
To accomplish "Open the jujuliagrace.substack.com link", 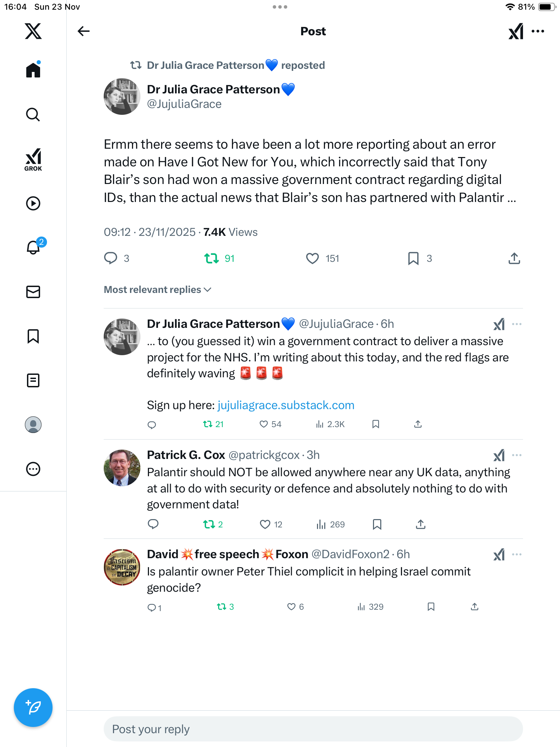I will point(286,405).
